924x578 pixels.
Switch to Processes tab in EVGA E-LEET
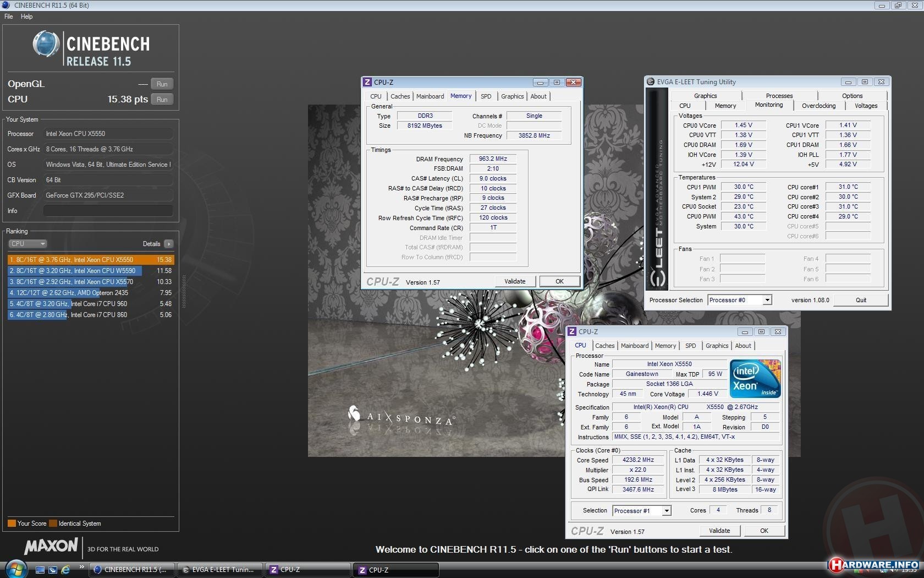[x=779, y=96]
